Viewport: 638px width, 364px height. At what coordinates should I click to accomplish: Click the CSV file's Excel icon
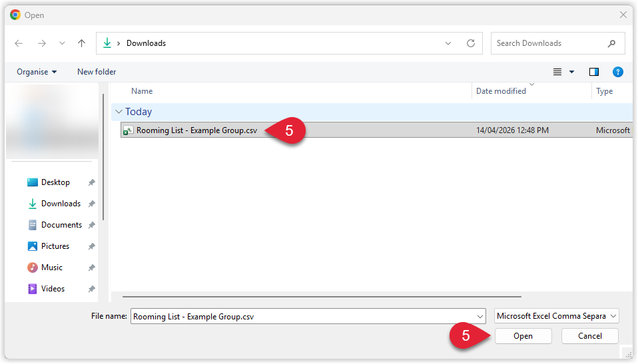pos(128,130)
